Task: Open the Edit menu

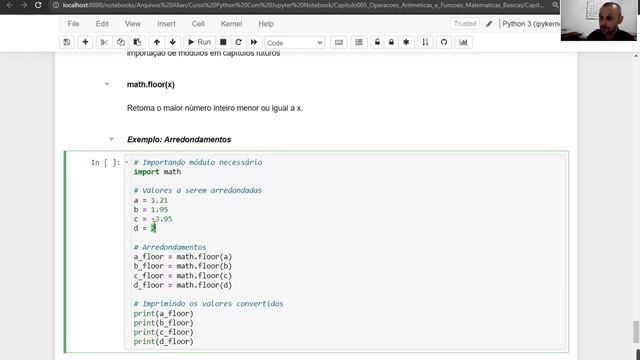Action: 102,24
